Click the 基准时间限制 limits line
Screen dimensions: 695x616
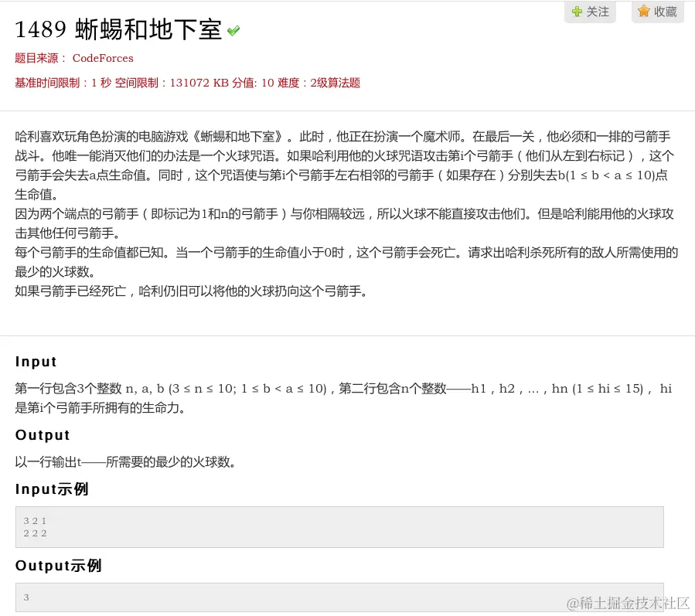(188, 83)
